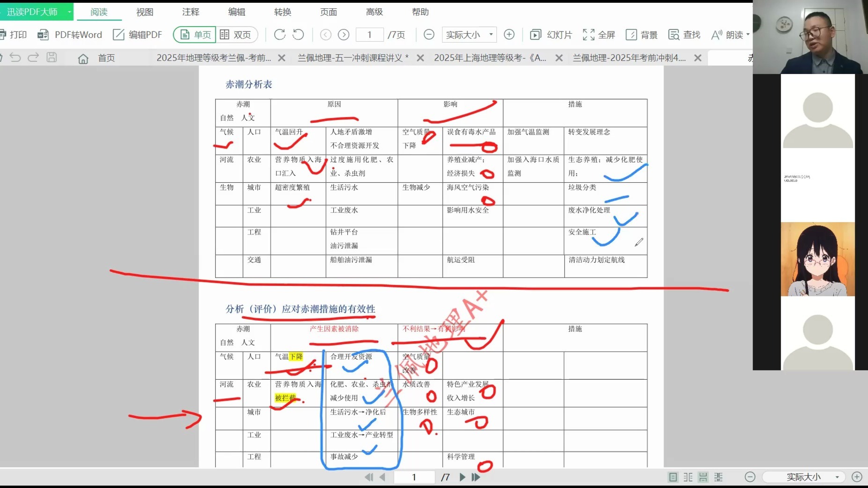Viewport: 868px width, 488px height.
Task: Select continuous scroll layout icon in status bar
Action: pos(703,477)
